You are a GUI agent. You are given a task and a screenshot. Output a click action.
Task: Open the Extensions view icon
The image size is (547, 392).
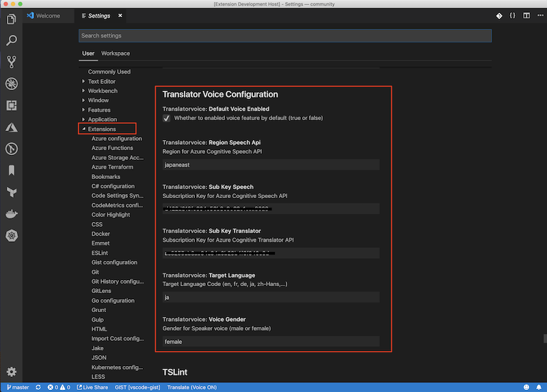[11, 106]
